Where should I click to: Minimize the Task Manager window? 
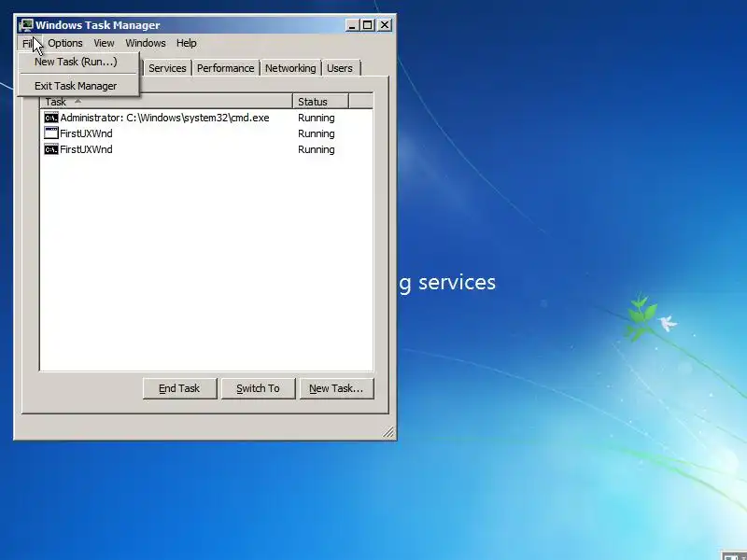coord(352,25)
